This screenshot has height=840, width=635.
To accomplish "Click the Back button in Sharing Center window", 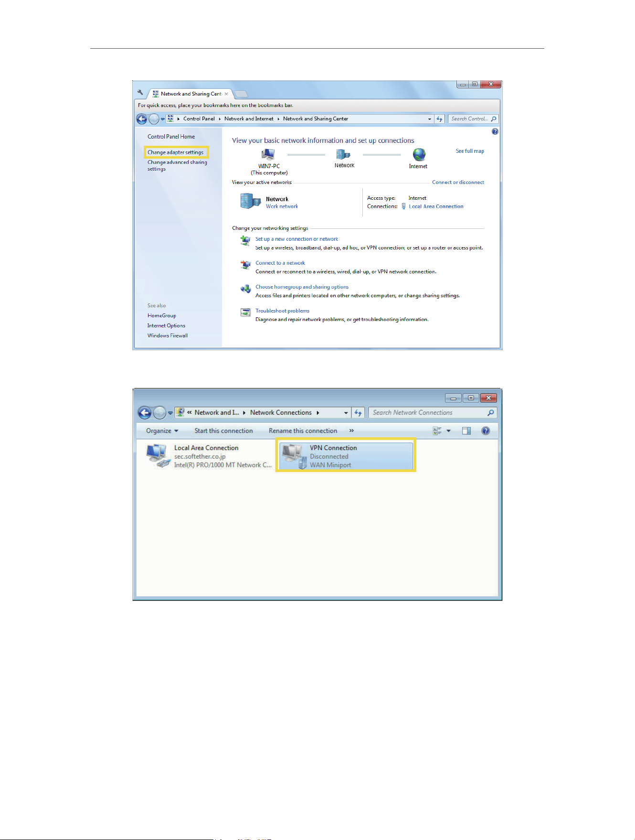I will 142,119.
